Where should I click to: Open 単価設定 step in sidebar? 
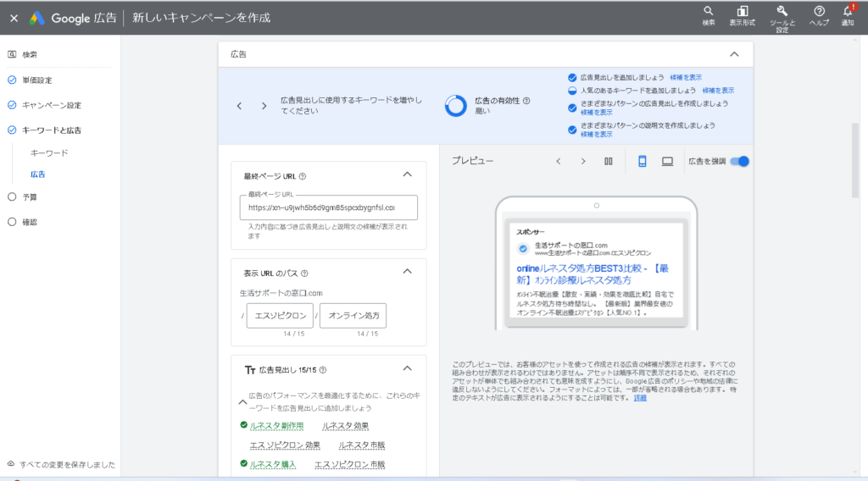click(x=37, y=80)
